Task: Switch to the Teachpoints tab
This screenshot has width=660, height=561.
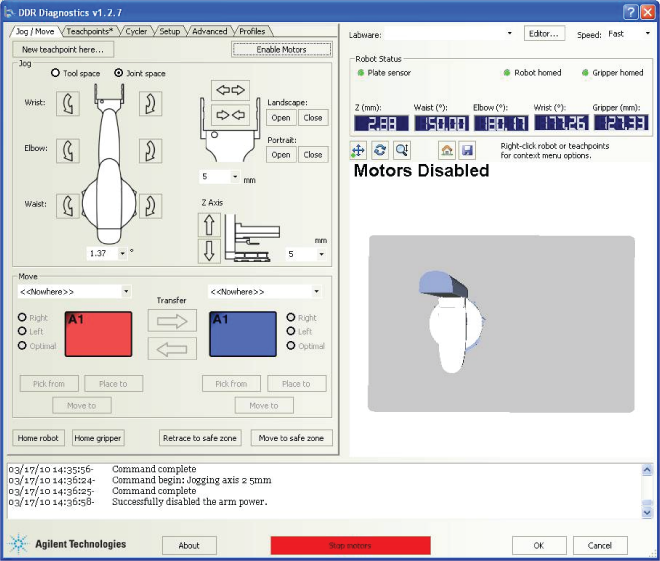Action: 90,31
